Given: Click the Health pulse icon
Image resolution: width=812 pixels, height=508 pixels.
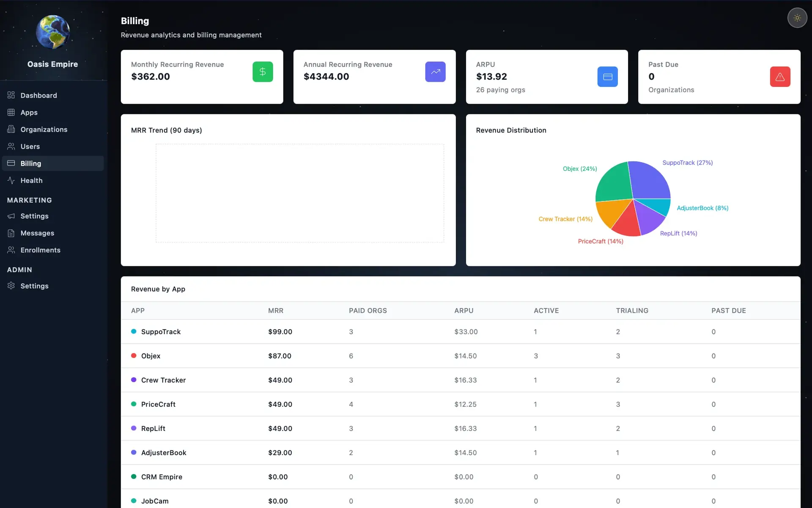Looking at the screenshot, I should pos(11,180).
